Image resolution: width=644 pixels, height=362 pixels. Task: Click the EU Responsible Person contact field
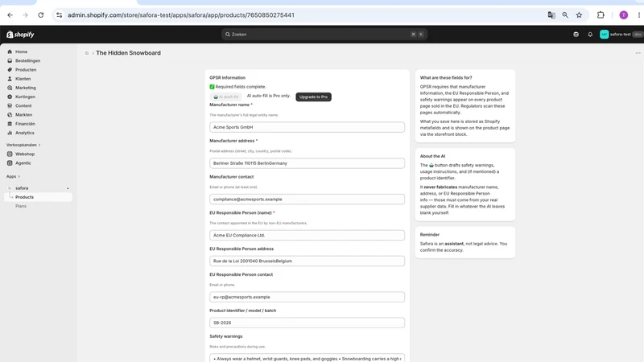tap(307, 297)
